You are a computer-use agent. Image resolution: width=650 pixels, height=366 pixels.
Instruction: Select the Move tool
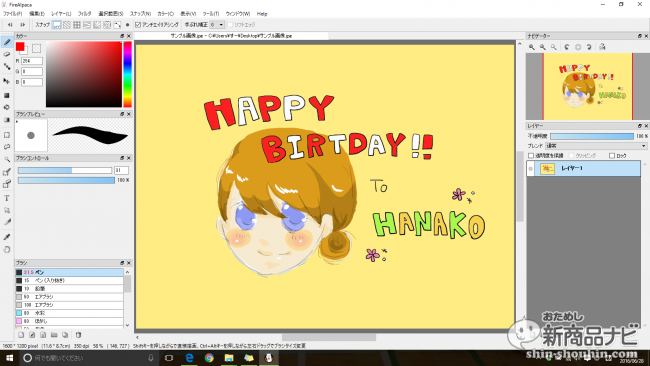tap(7, 81)
